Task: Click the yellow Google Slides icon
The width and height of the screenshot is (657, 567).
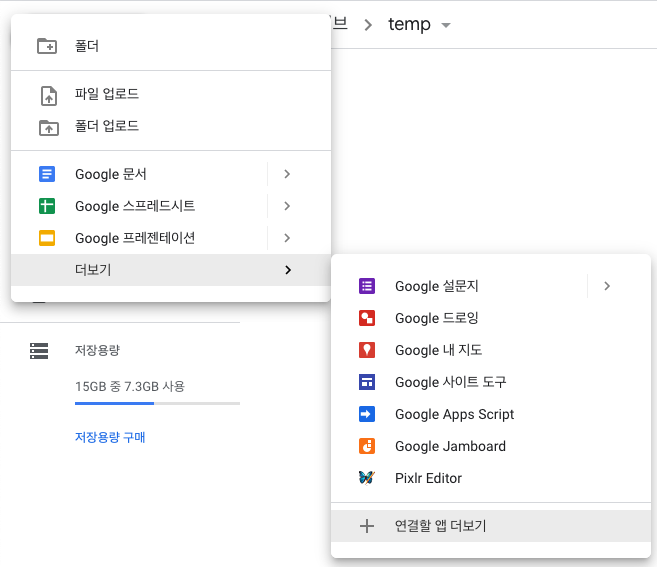Action: 47,238
